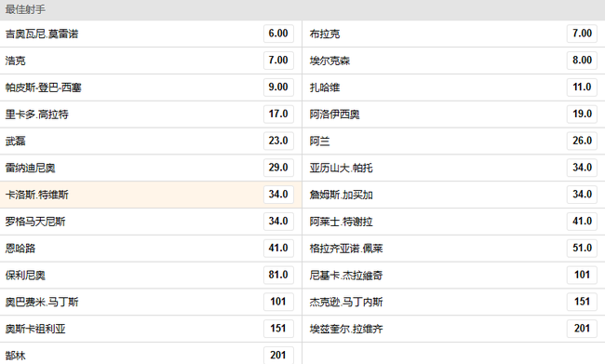605x364 pixels.
Task: Select 6.00 odds for 吉奥瓦尼.莫雷诺
Action: click(x=278, y=34)
